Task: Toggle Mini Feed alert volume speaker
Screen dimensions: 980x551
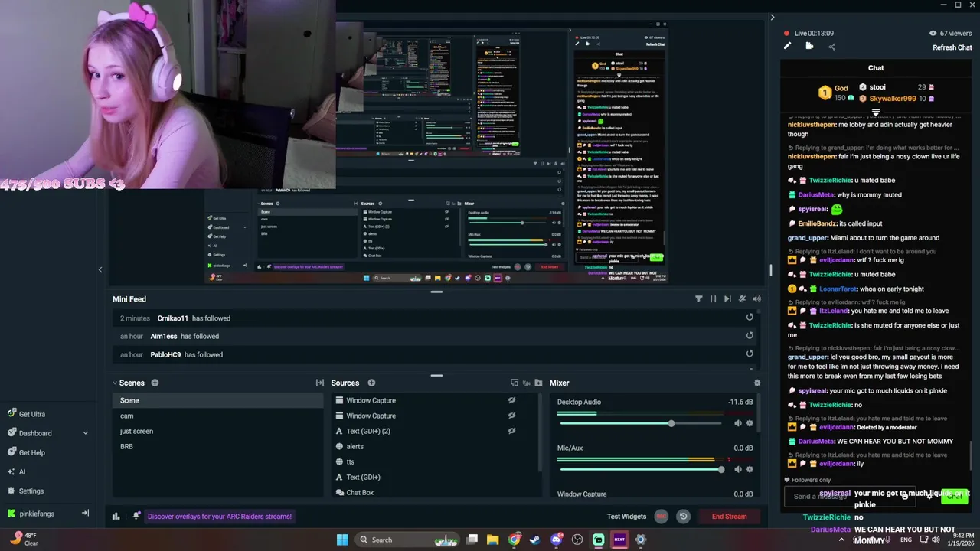Action: pos(756,299)
